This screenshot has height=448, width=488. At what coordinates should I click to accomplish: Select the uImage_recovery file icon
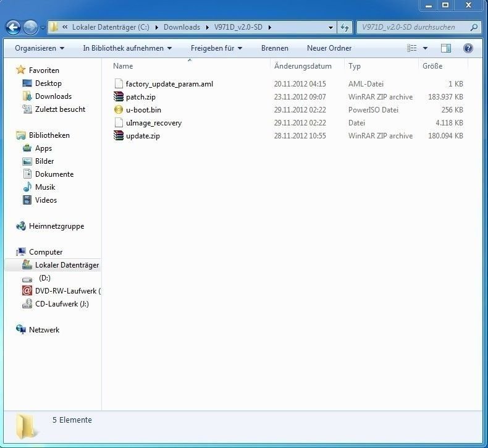click(x=119, y=123)
